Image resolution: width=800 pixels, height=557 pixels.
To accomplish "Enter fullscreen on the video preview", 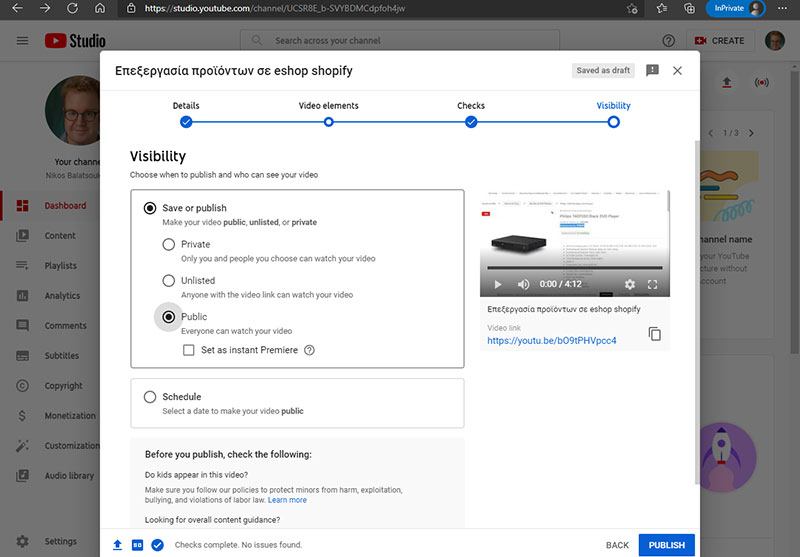I will pos(653,284).
